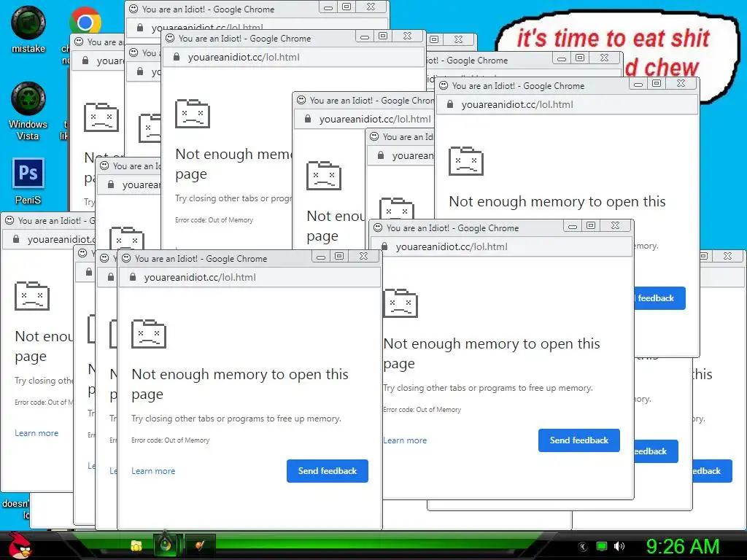This screenshot has height=560, width=747.
Task: Open Learn more in the far-left Chrome window
Action: tap(36, 433)
